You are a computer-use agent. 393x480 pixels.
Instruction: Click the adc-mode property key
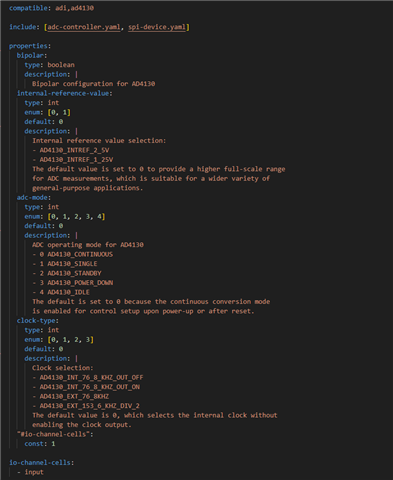coord(32,198)
